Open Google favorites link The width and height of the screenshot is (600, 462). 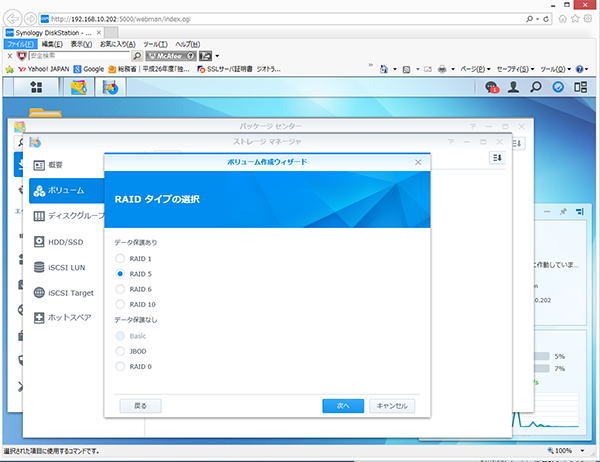click(89, 69)
